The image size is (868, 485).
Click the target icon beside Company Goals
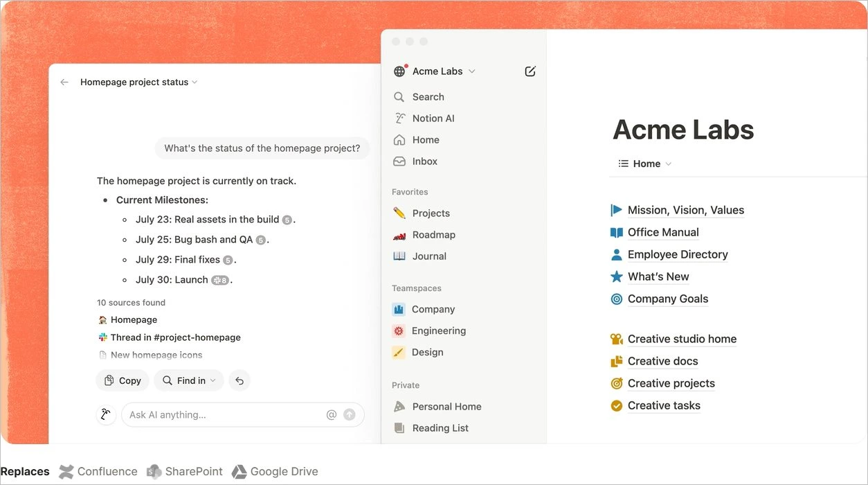coord(617,299)
